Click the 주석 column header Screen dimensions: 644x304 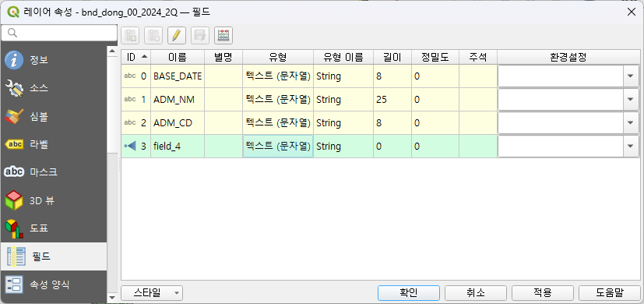tap(478, 57)
